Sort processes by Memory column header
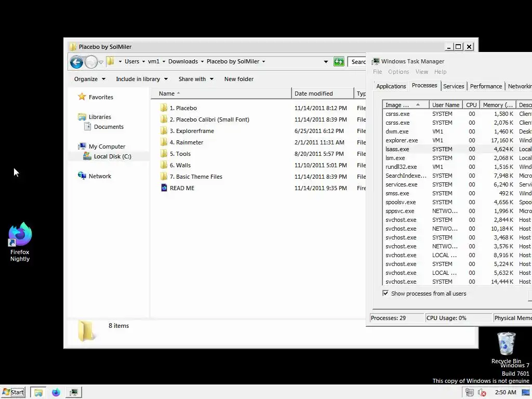 [498, 105]
